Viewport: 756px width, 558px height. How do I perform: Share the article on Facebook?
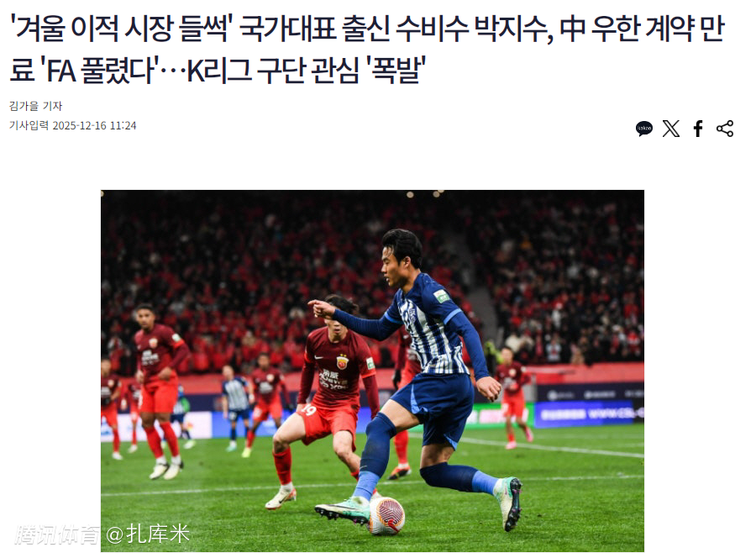click(698, 129)
